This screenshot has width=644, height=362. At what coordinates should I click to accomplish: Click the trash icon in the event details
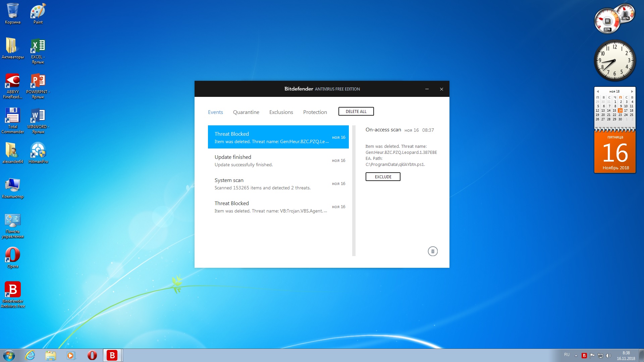click(x=432, y=251)
